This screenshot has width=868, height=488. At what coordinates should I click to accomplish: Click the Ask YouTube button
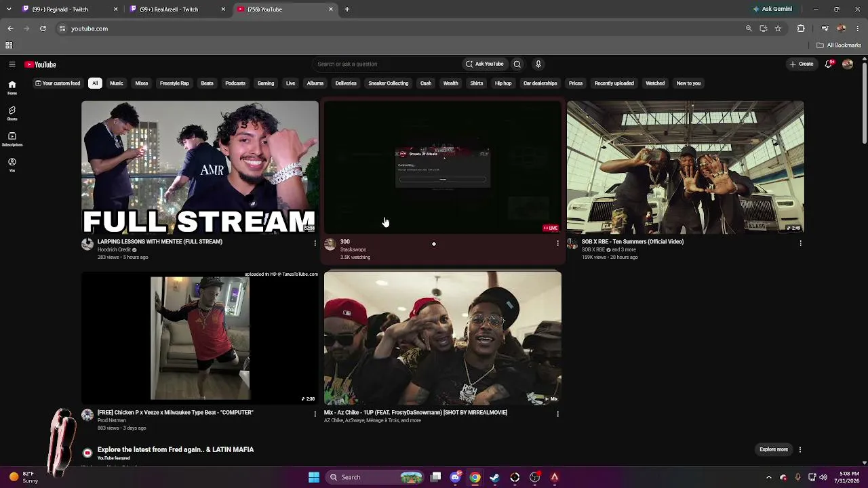(x=484, y=64)
